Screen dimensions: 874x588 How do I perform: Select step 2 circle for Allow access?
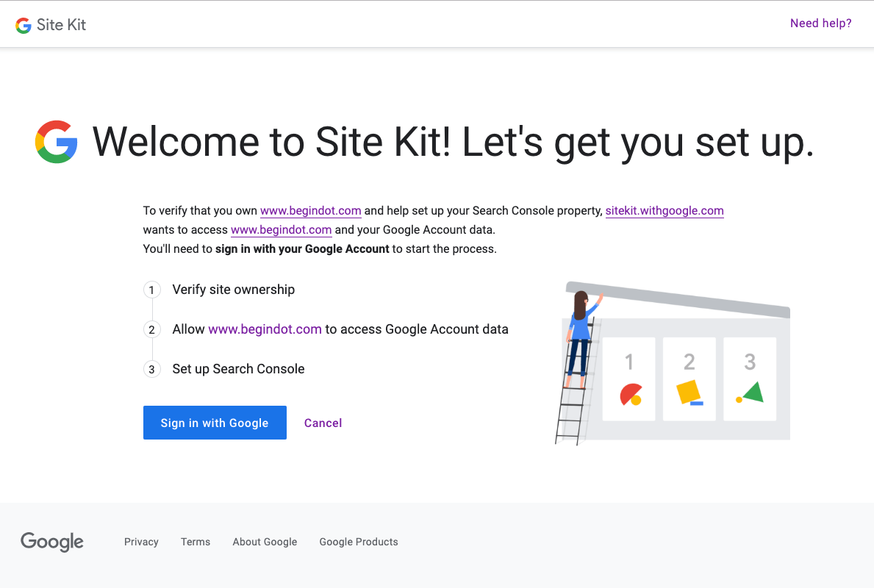tap(151, 329)
